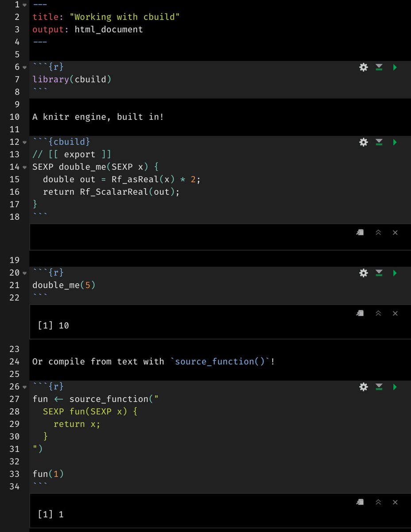Click the fun ← source_function(" line
The height and width of the screenshot is (532, 411).
click(95, 399)
